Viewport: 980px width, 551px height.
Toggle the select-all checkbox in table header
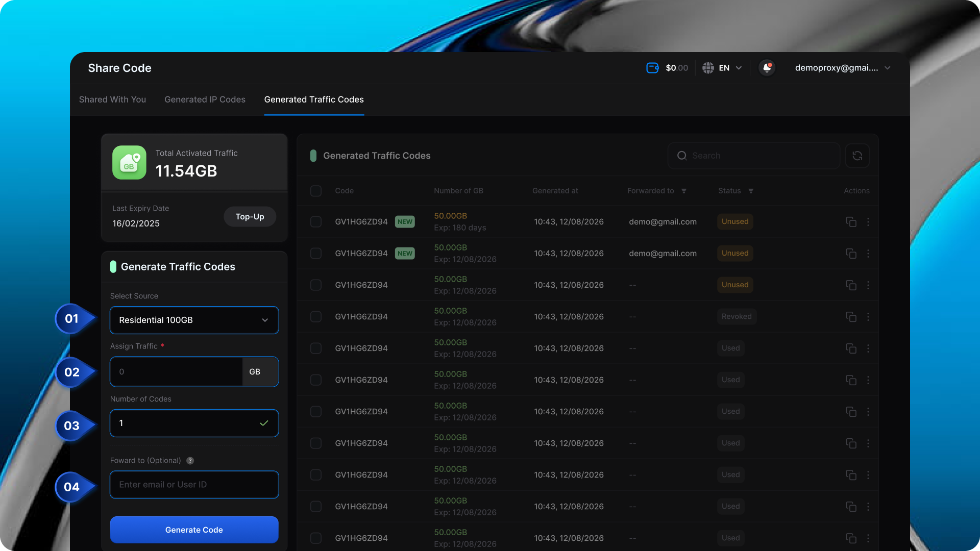(x=316, y=191)
